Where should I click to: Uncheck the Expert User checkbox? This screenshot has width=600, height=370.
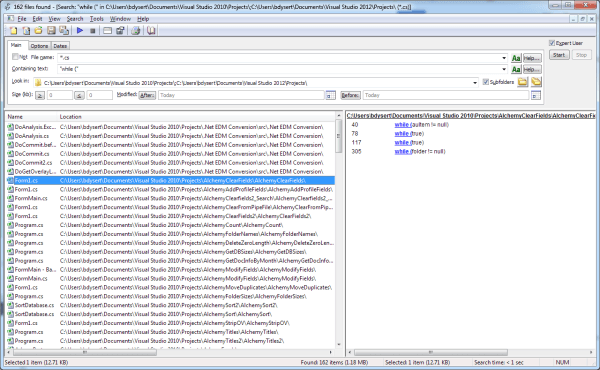click(552, 43)
